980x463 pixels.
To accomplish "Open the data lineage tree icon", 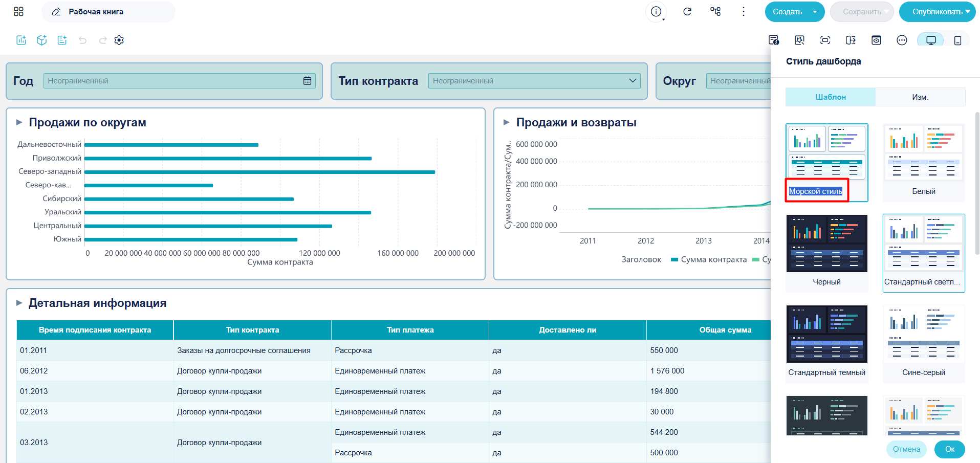I will pyautogui.click(x=715, y=11).
